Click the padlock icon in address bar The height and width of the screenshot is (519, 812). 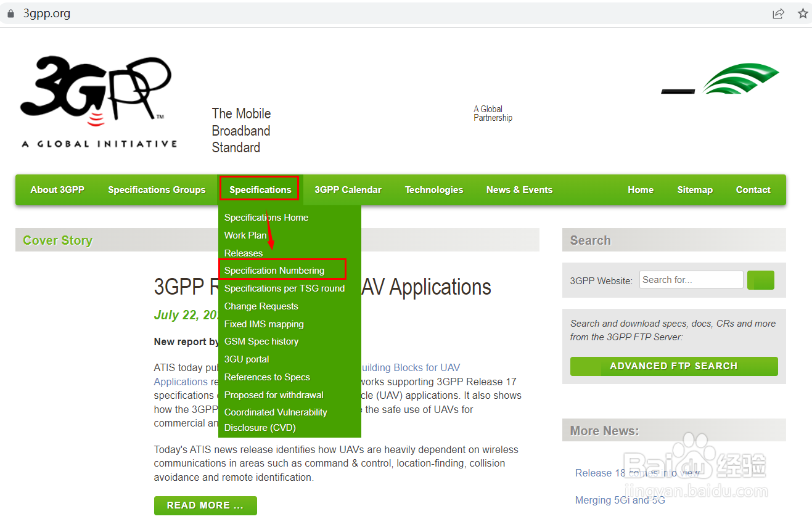pos(10,14)
